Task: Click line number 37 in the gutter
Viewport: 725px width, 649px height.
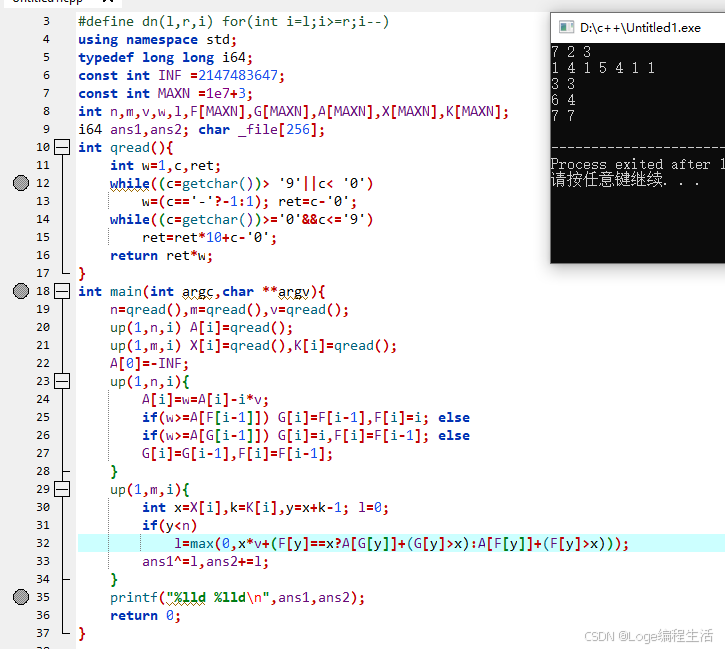Action: (43, 633)
